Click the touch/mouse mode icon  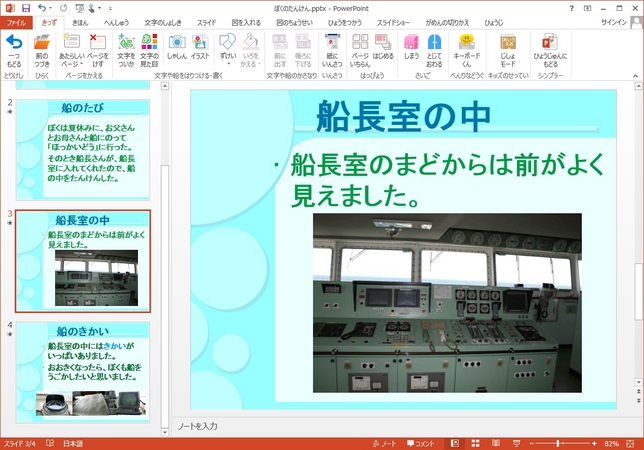91,8
